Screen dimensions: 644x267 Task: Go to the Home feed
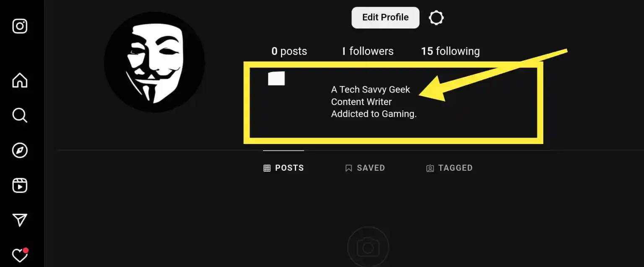pyautogui.click(x=20, y=80)
